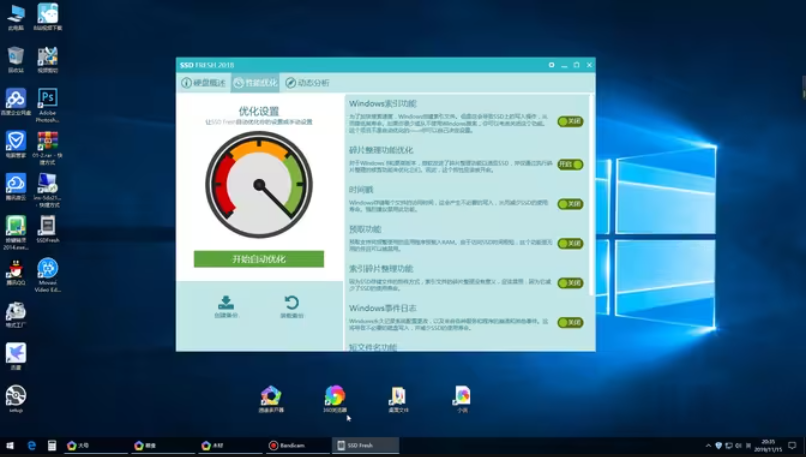Open Adobe Photoshop desktop shortcut
This screenshot has width=806, height=457.
pyautogui.click(x=47, y=105)
